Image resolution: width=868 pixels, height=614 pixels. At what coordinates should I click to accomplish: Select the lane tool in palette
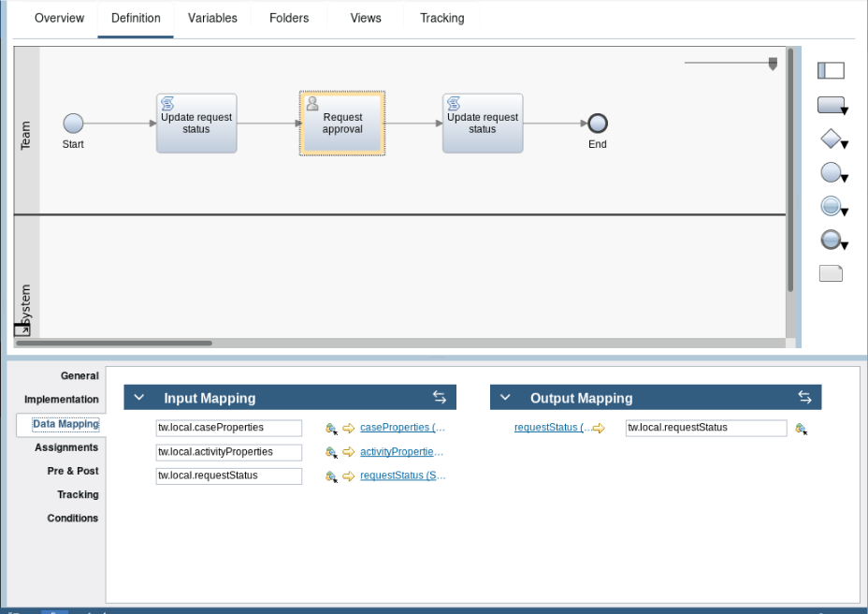point(831,70)
